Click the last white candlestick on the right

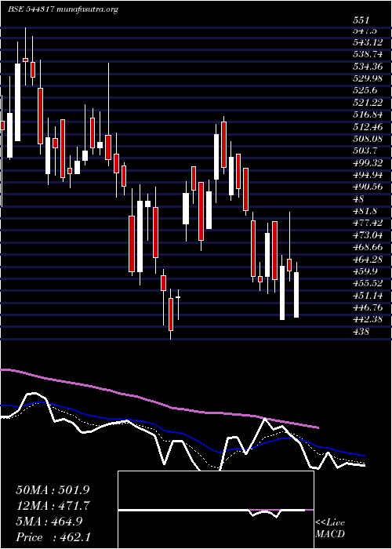coord(296,295)
